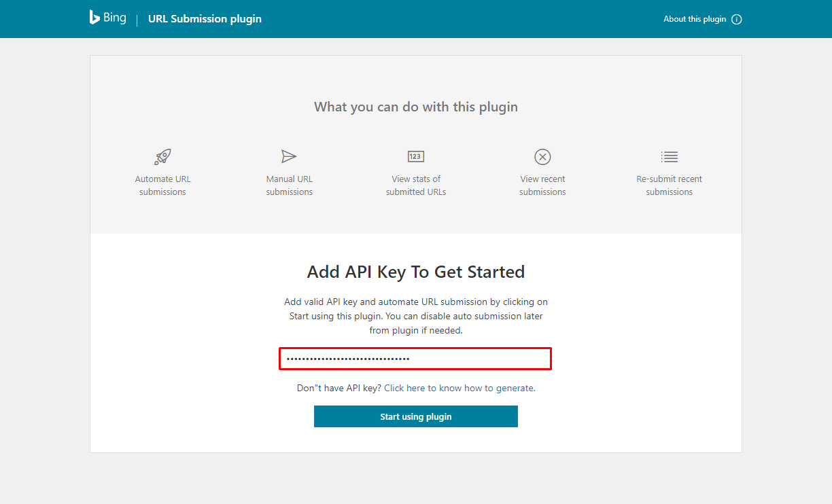Click the Re-submit recent submissions label
Screen dimensions: 832x504
(669, 185)
